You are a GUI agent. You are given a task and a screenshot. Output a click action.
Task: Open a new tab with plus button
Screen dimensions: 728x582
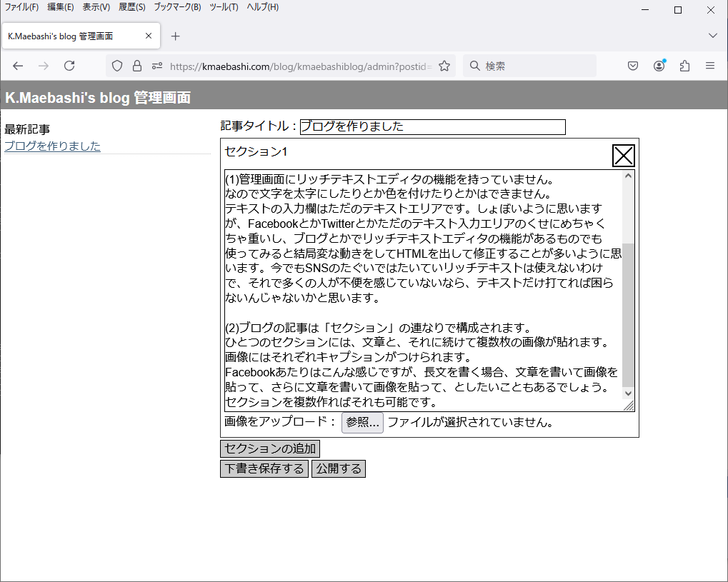tap(176, 36)
